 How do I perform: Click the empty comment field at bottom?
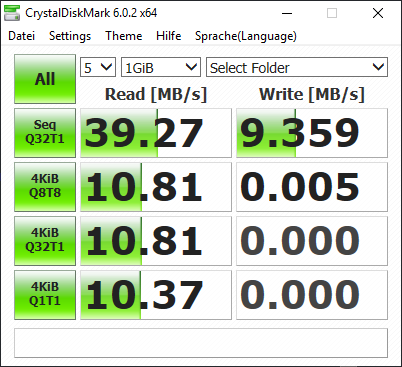(201, 343)
